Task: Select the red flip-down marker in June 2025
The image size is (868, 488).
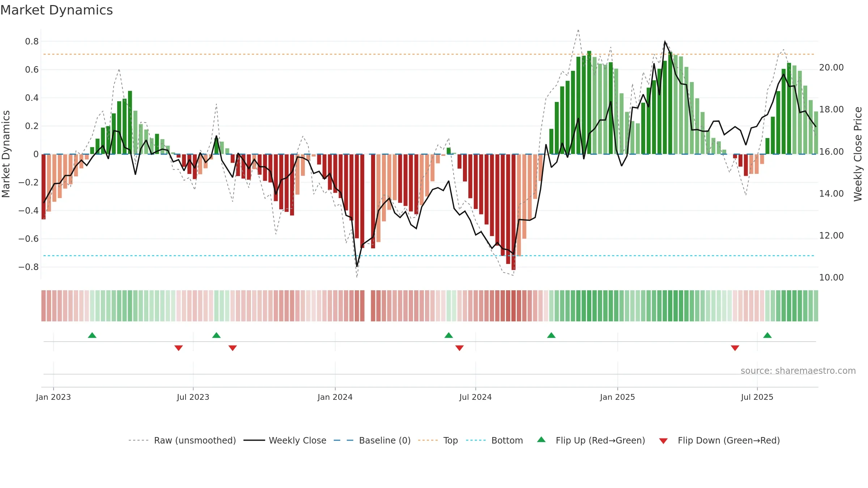Action: tap(735, 348)
